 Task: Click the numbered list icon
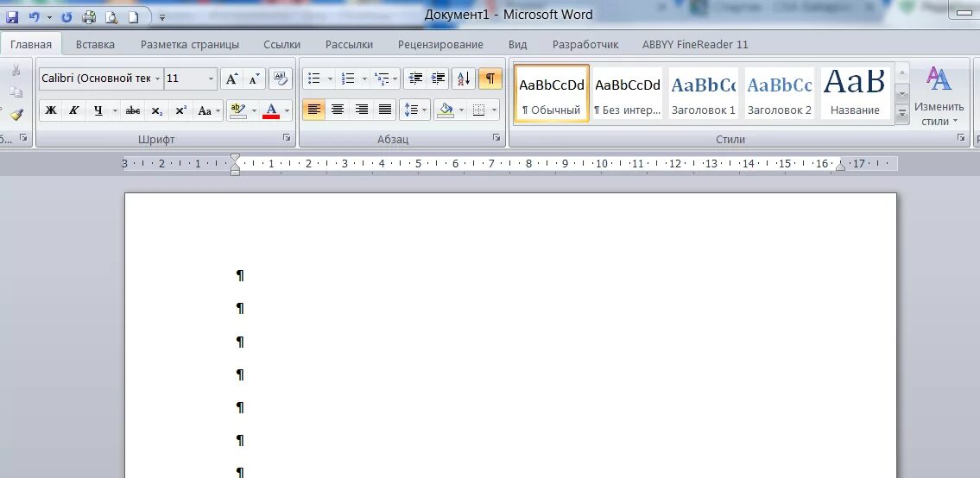pos(348,79)
